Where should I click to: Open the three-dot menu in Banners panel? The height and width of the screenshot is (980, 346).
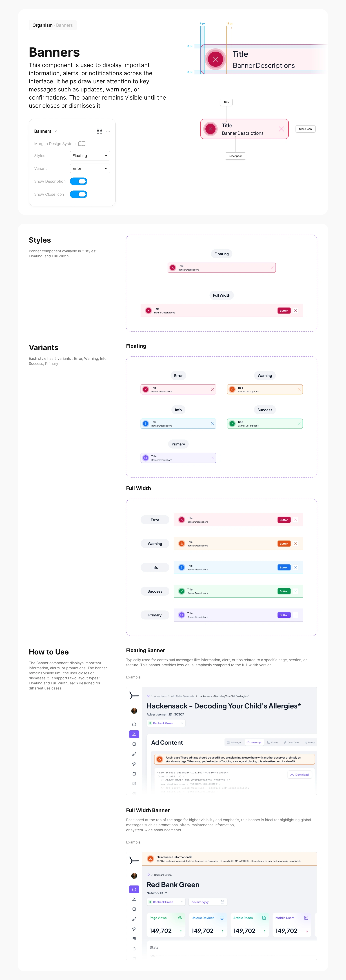[x=108, y=131]
